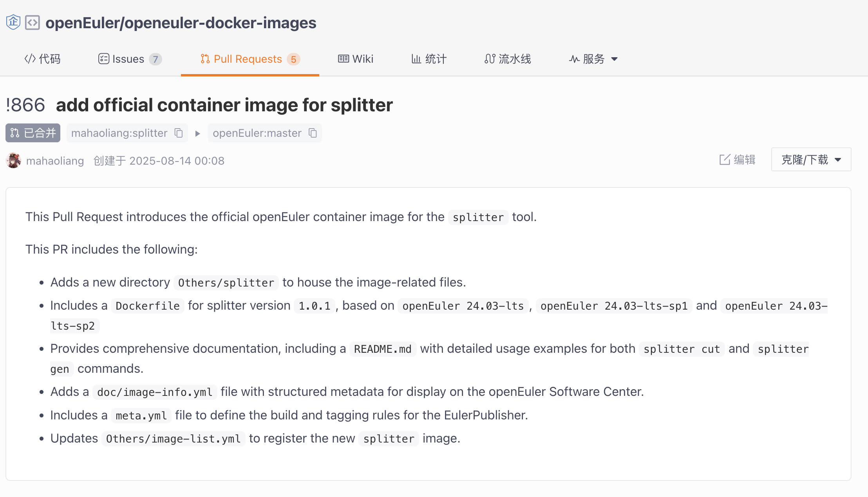
Task: Click the Pull Requests count badge 5
Action: (x=293, y=59)
